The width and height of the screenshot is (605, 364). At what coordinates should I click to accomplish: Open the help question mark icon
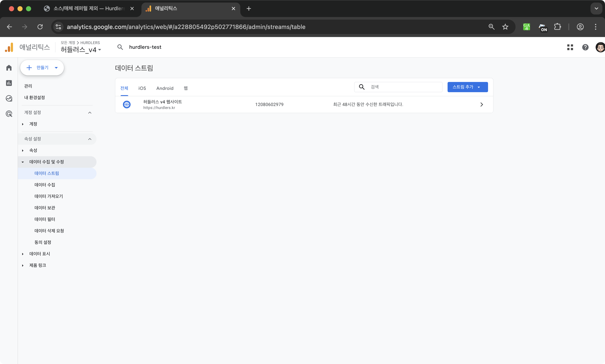click(585, 47)
